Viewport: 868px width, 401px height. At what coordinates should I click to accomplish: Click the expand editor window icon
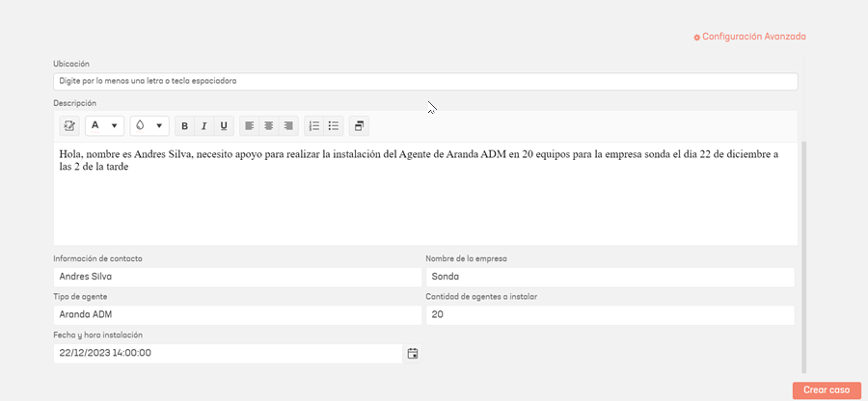[360, 126]
